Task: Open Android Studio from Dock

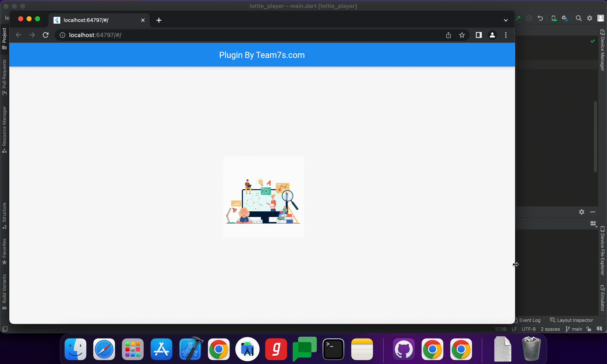Action: point(247,349)
